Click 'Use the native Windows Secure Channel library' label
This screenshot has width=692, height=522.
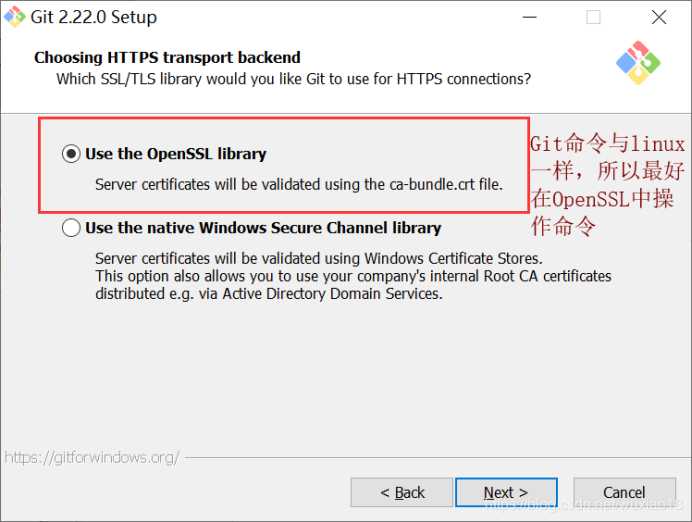click(263, 228)
